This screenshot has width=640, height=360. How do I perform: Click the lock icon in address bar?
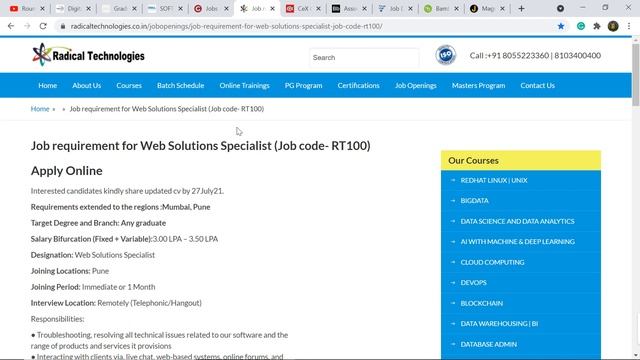[x=62, y=26]
